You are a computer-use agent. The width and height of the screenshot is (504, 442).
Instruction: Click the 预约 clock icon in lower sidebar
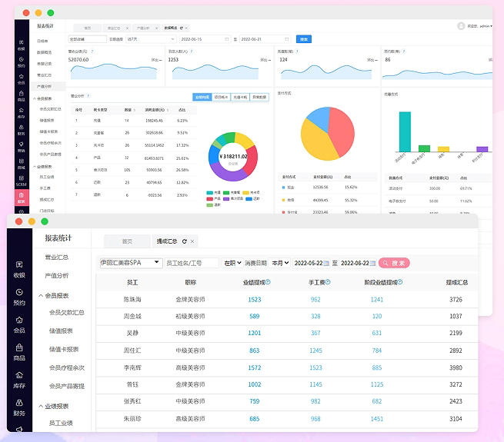[19, 296]
